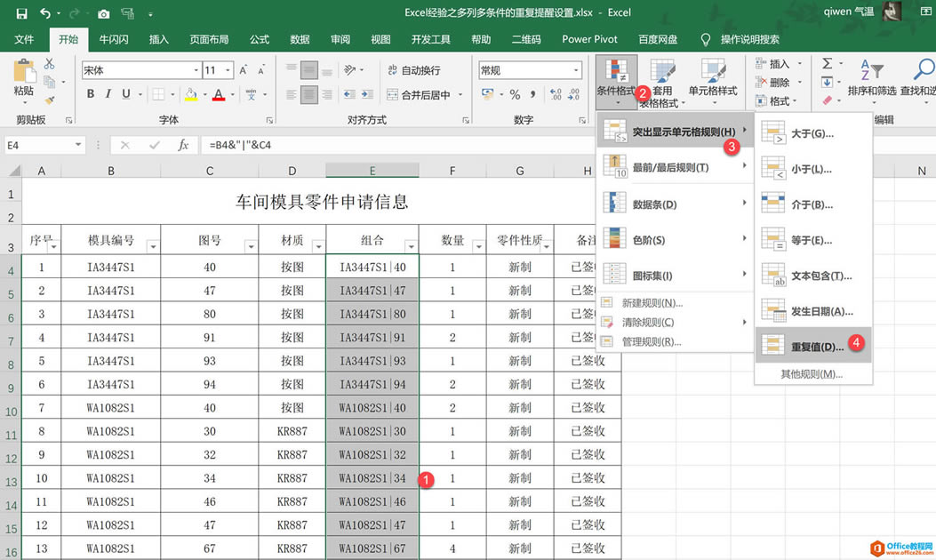Viewport: 936px width, 560px height.
Task: Toggle 自动换行 wrap text
Action: pyautogui.click(x=413, y=70)
